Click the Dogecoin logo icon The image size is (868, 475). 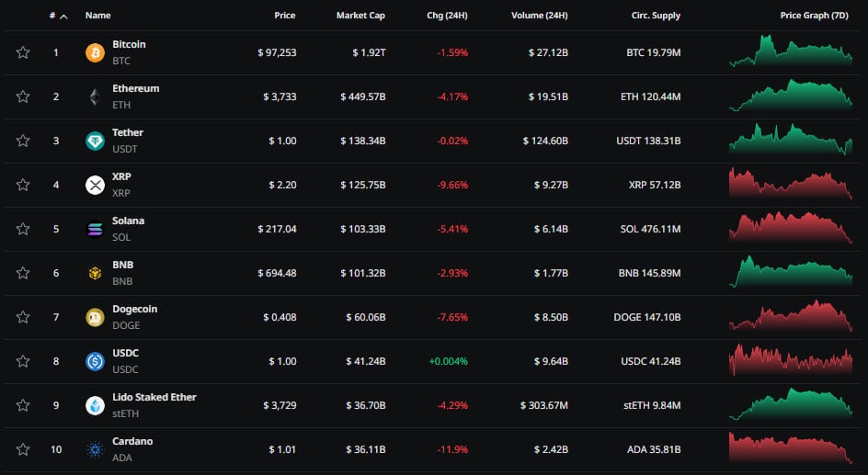95,317
